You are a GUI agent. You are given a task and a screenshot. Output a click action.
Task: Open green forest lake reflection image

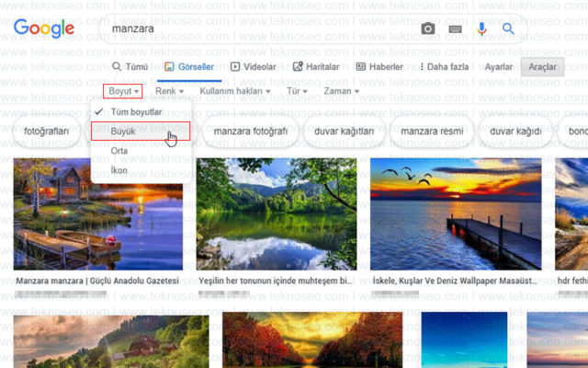(x=277, y=214)
